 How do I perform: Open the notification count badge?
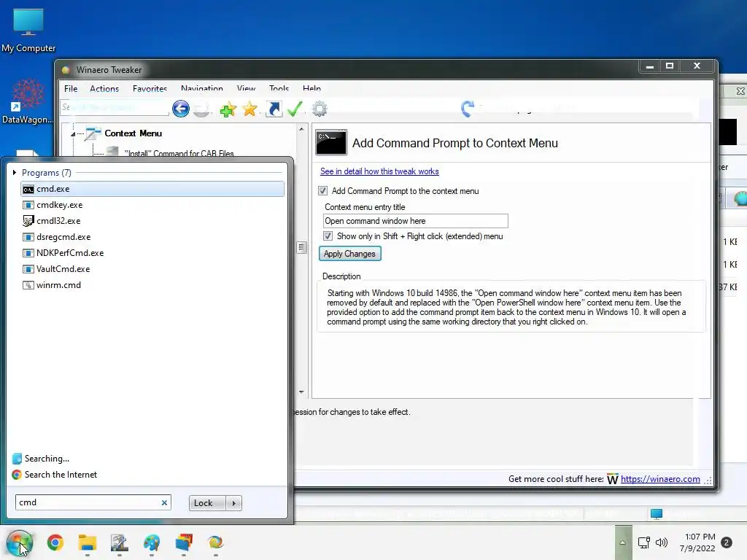[x=727, y=542]
